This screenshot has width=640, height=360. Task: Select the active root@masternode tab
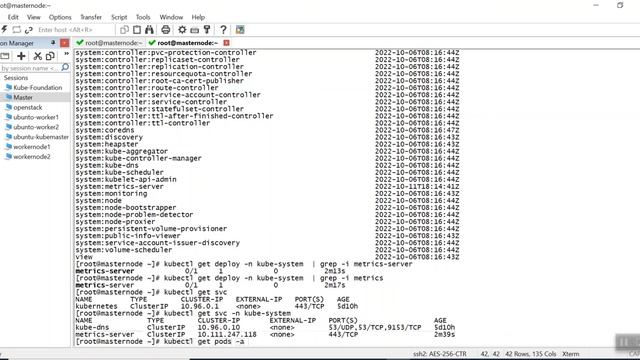184,42
